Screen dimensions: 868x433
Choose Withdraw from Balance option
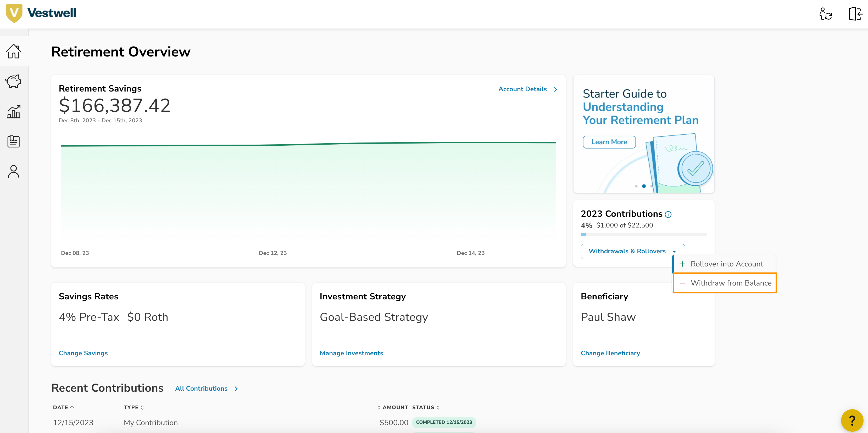coord(731,283)
